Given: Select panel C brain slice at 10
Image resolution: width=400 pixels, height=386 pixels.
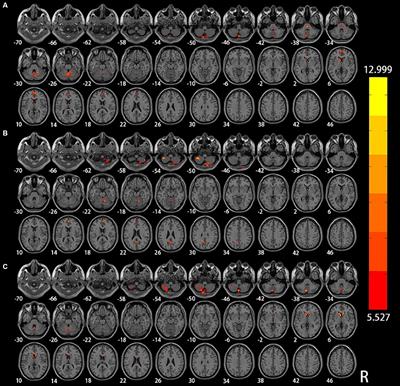Looking at the screenshot, I should coord(35,361).
